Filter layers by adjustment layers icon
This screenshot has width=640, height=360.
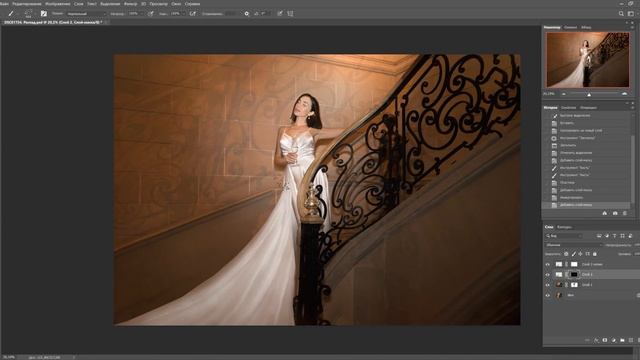point(607,236)
